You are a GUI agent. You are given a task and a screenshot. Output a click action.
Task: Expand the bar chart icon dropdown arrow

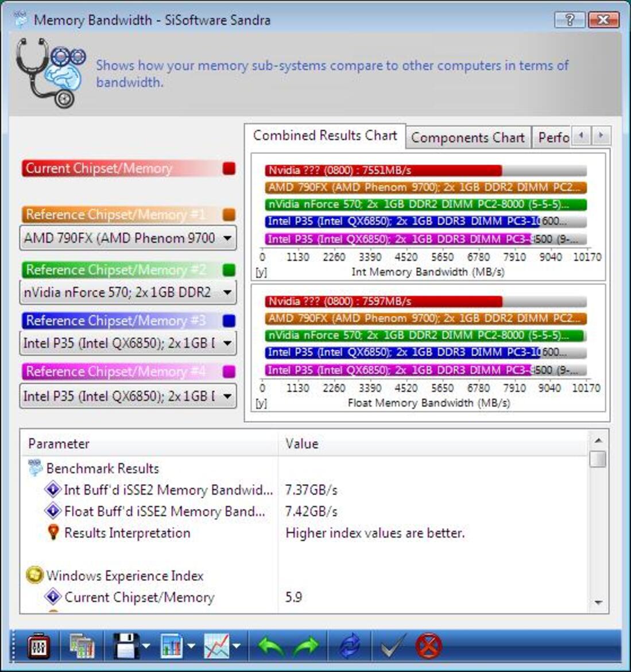click(x=191, y=646)
